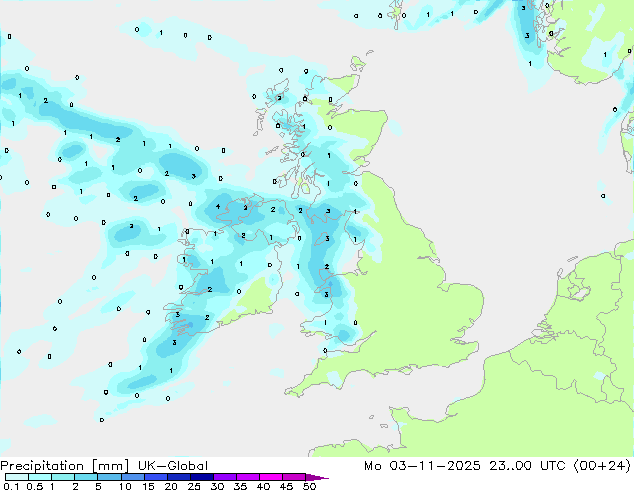The width and height of the screenshot is (634, 490).
Task: Click the legend label '45'
Action: [286, 486]
